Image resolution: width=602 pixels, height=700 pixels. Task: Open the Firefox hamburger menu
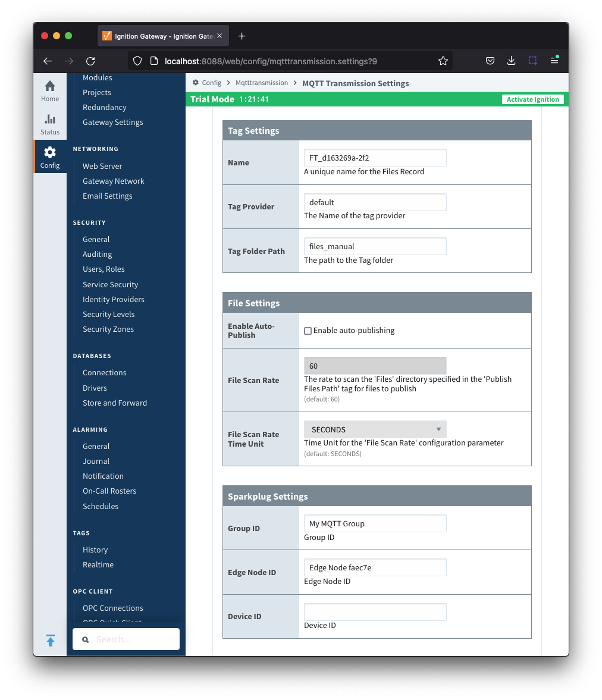(x=554, y=60)
